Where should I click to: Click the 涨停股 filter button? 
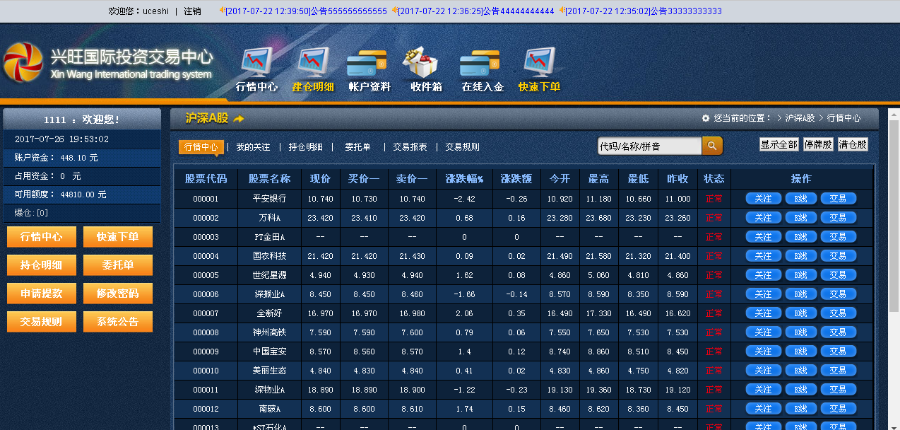coord(817,145)
